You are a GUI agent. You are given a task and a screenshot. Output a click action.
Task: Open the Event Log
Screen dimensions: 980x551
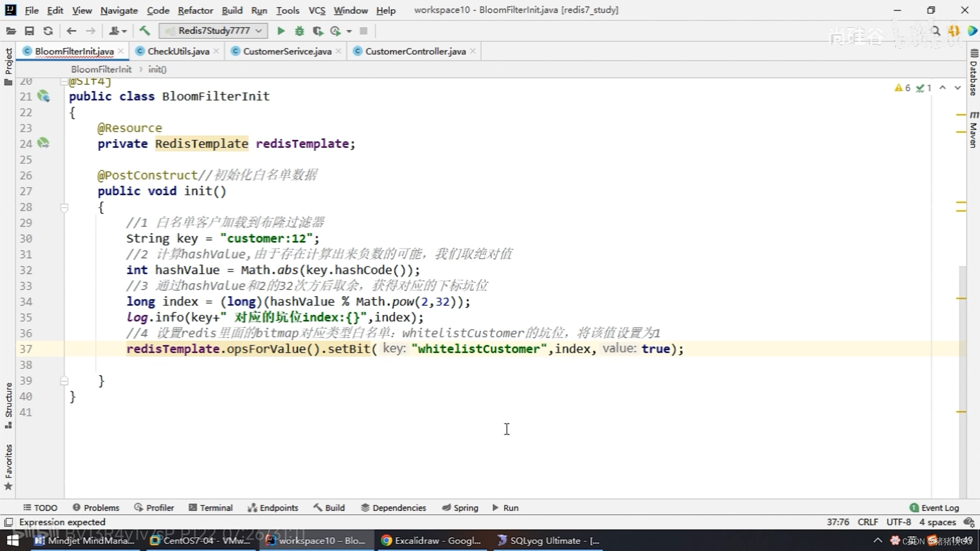tap(934, 508)
